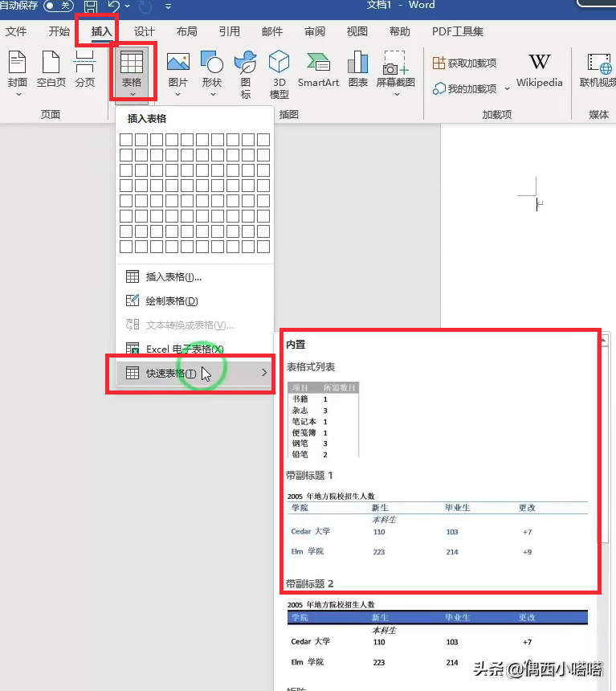Switch to PDF工具集 tab
Screen dimensions: 616x691
point(458,31)
